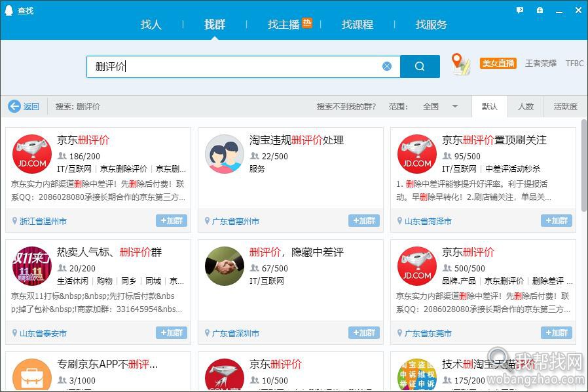Open couple avatar of 淘宝违规删评价处理 group
The width and height of the screenshot is (588, 392).
224,154
